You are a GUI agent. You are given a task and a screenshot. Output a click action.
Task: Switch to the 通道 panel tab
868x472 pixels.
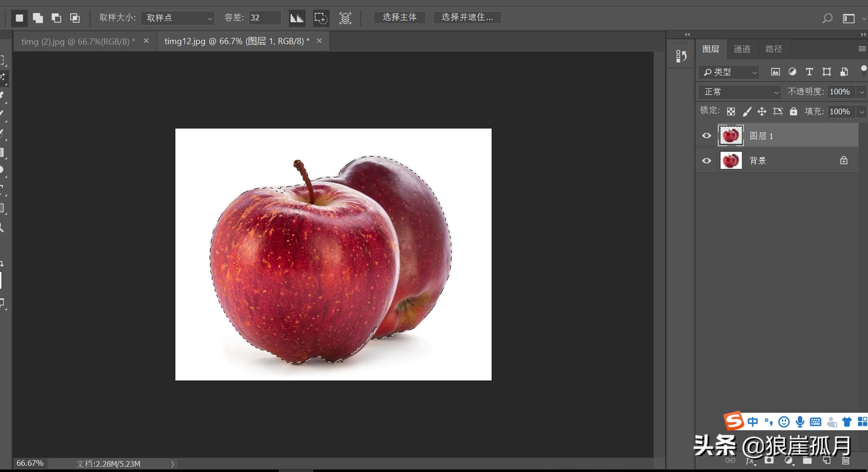(x=741, y=49)
